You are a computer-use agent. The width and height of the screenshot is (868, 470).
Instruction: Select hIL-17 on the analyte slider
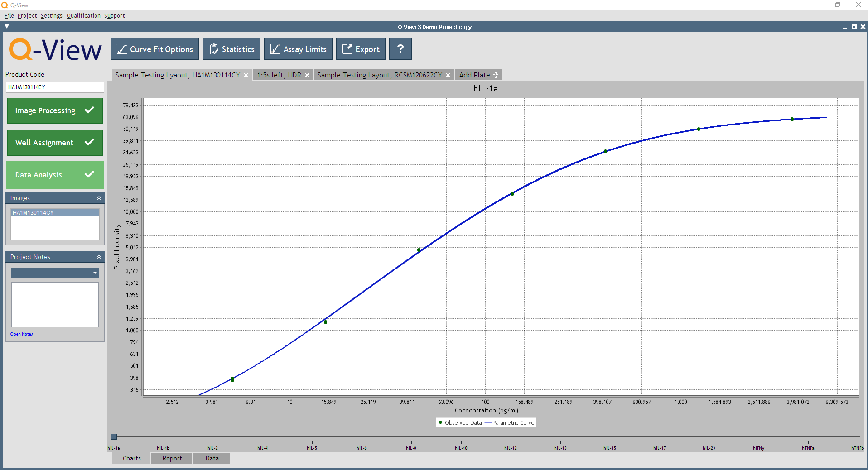pyautogui.click(x=660, y=448)
